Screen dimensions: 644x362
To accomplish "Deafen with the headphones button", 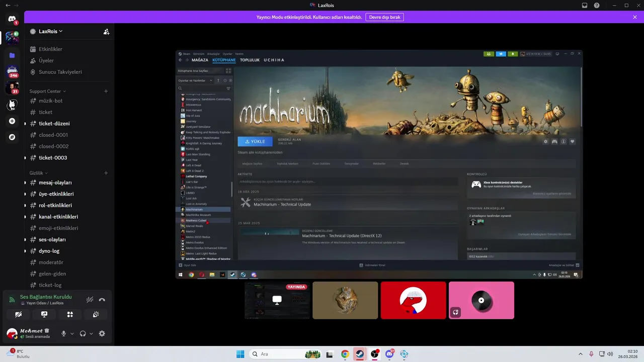I will (x=83, y=333).
